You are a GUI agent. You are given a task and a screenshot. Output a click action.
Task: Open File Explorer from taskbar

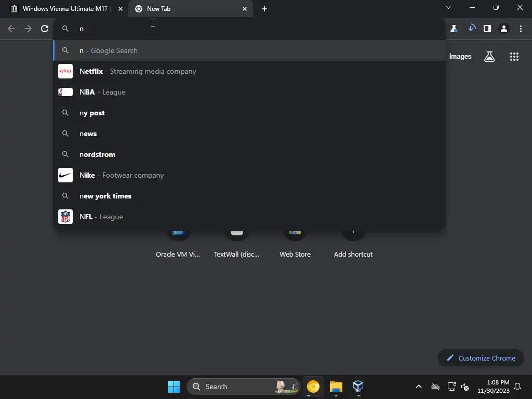336,387
